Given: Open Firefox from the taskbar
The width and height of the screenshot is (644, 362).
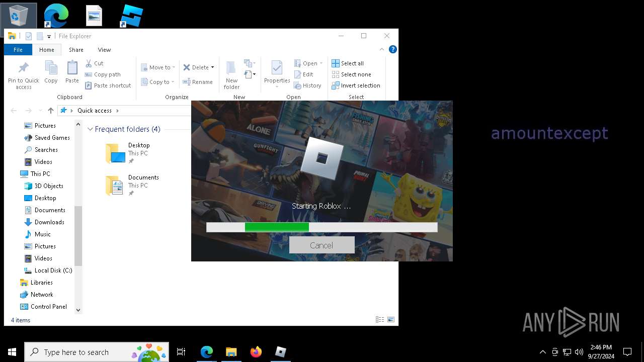Looking at the screenshot, I should click(x=256, y=352).
